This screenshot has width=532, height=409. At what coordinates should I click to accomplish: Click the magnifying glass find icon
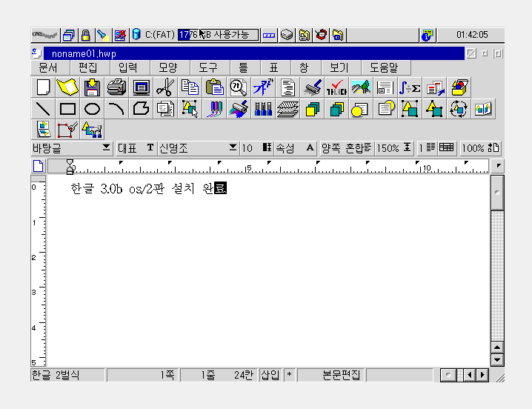click(238, 87)
